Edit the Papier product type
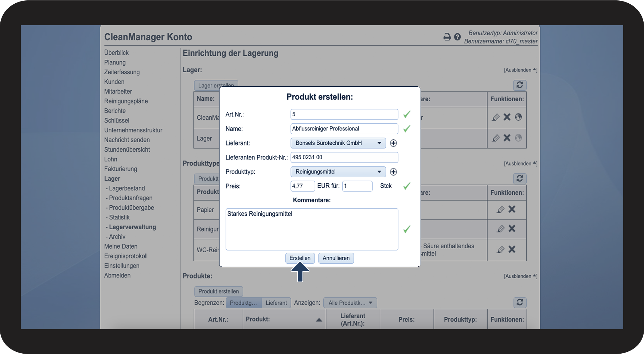The image size is (644, 354). [x=501, y=209]
